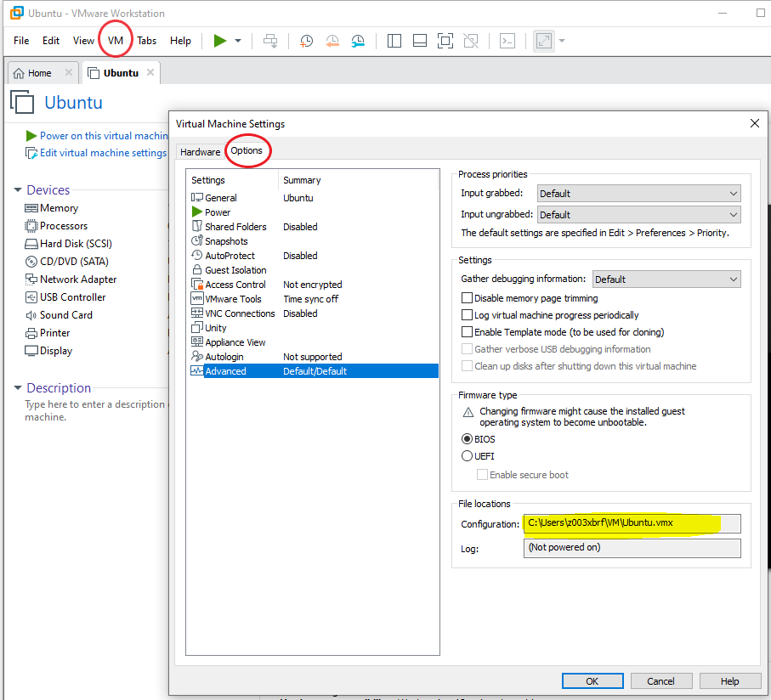Image resolution: width=771 pixels, height=700 pixels.
Task: Revert the VM to its snapshot
Action: pyautogui.click(x=331, y=40)
